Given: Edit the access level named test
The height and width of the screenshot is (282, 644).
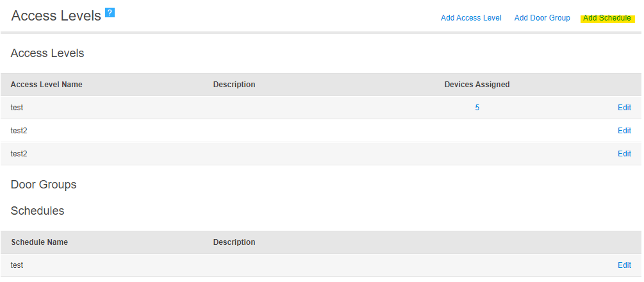Looking at the screenshot, I should pyautogui.click(x=624, y=108).
